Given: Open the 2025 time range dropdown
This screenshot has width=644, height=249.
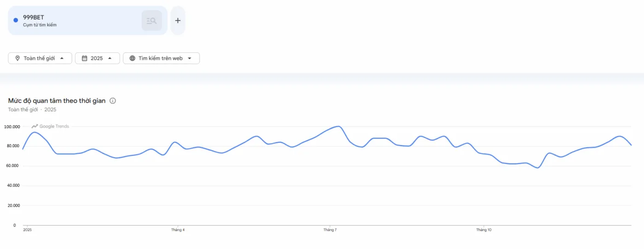Looking at the screenshot, I should click(x=97, y=58).
